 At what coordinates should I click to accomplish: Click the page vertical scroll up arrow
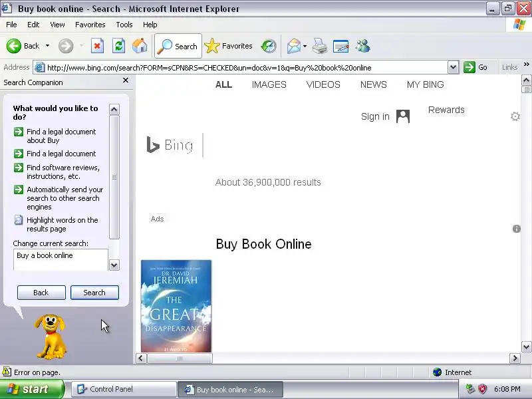526,80
